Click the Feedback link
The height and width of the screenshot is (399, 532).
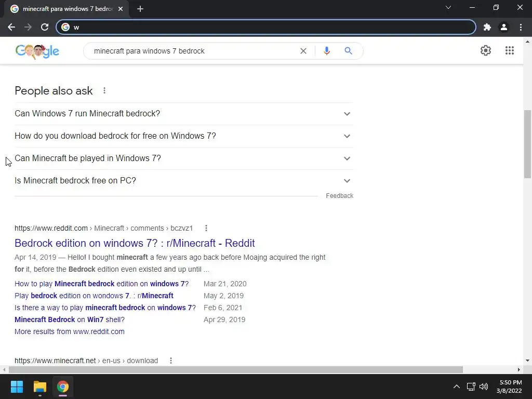(x=339, y=196)
